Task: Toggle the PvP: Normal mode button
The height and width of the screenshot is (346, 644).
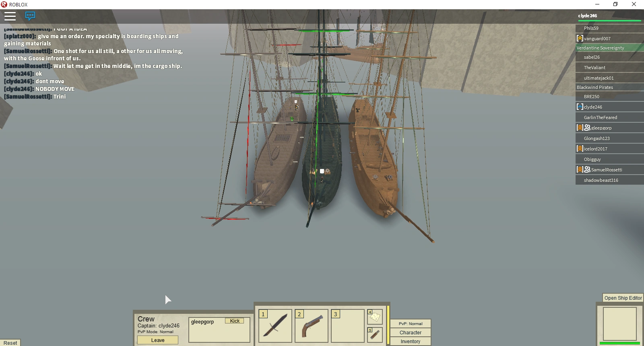Action: [411, 323]
